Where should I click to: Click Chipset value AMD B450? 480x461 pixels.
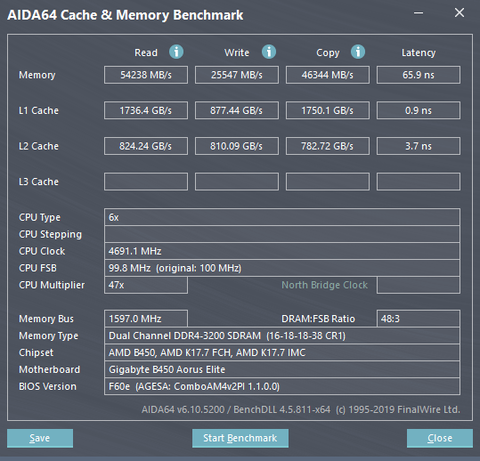point(282,353)
